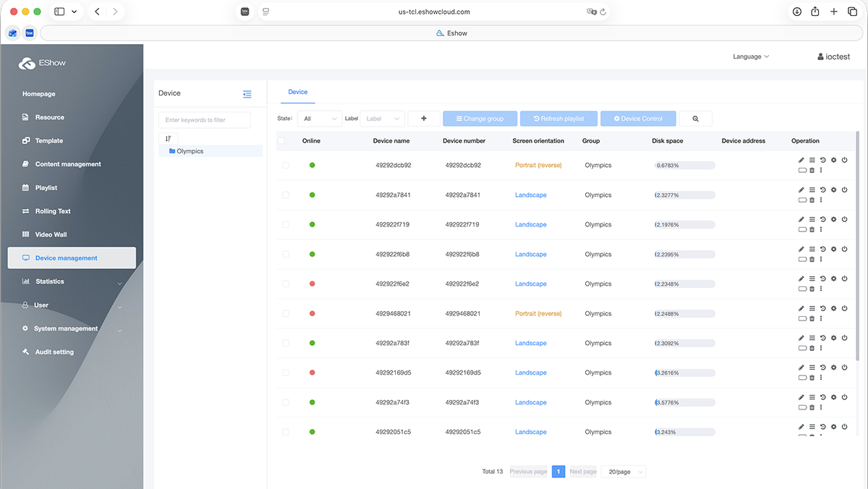Open the Language dropdown
Viewport: 868px width, 489px height.
751,56
